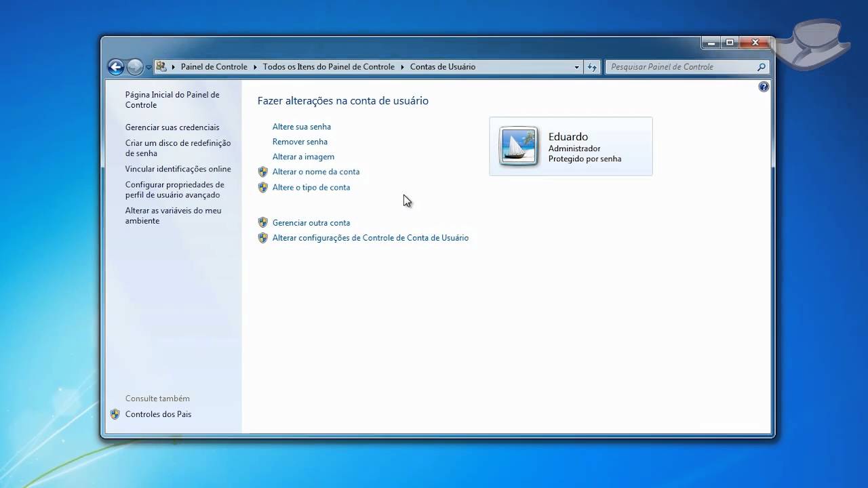
Task: Click the magnifier search icon
Action: click(762, 67)
